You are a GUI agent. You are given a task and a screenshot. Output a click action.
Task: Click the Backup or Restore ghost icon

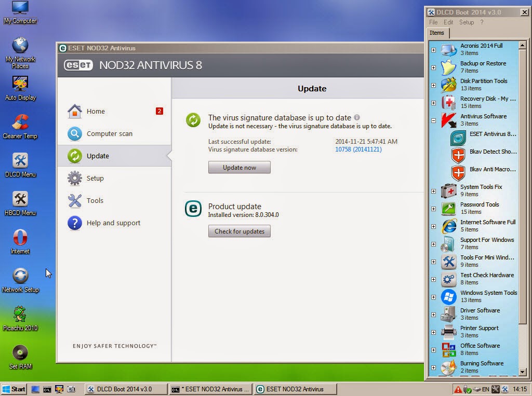tap(448, 67)
